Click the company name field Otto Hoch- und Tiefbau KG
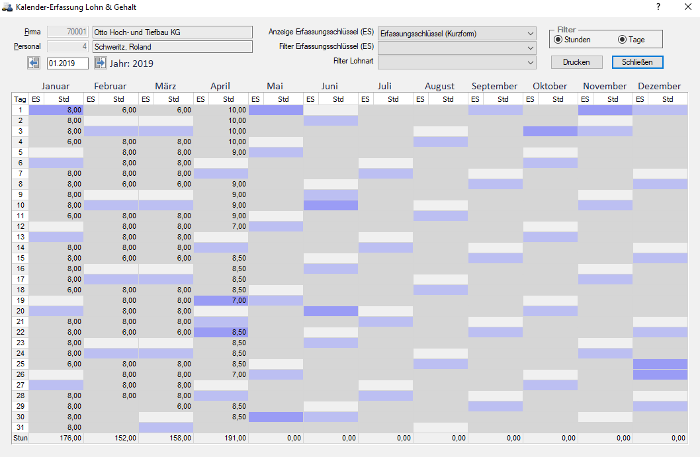700x457 pixels. [172, 32]
